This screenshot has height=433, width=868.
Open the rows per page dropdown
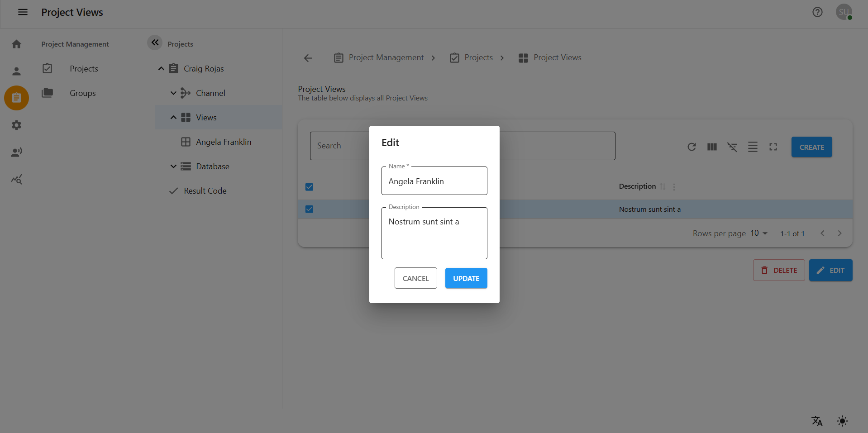pyautogui.click(x=759, y=233)
